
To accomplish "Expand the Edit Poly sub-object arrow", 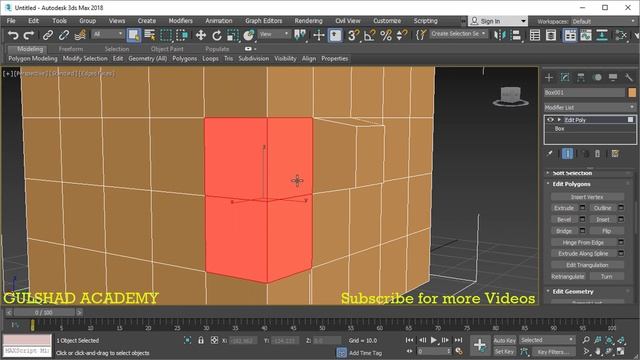I will [559, 120].
